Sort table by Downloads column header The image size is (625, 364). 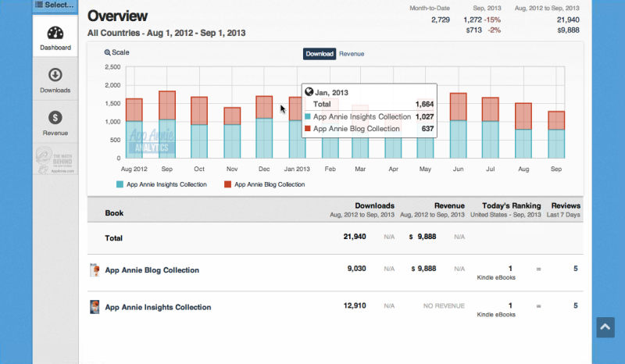(x=375, y=205)
